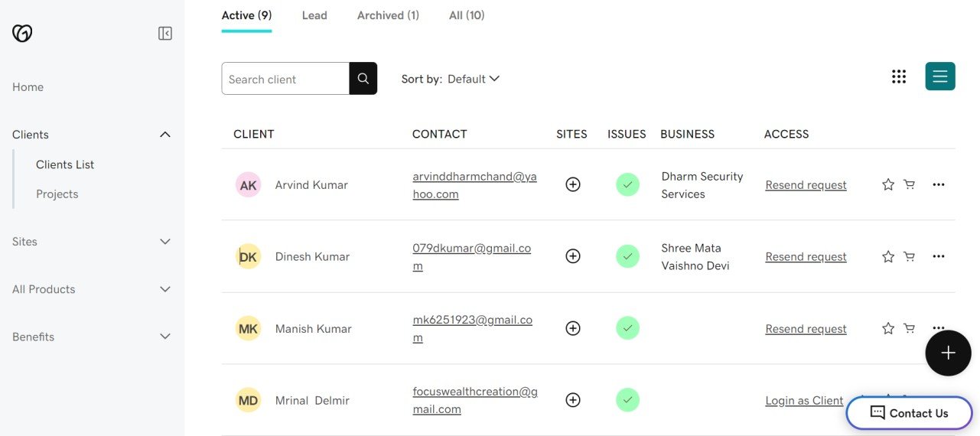The width and height of the screenshot is (980, 436).
Task: Select the Archived (1) tab
Action: point(388,15)
